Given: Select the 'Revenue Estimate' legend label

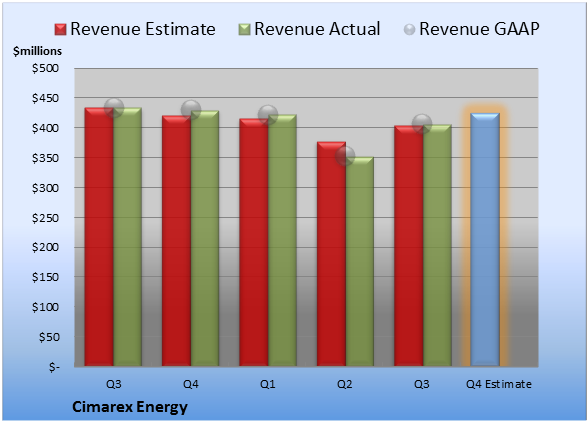Looking at the screenshot, I should [143, 29].
